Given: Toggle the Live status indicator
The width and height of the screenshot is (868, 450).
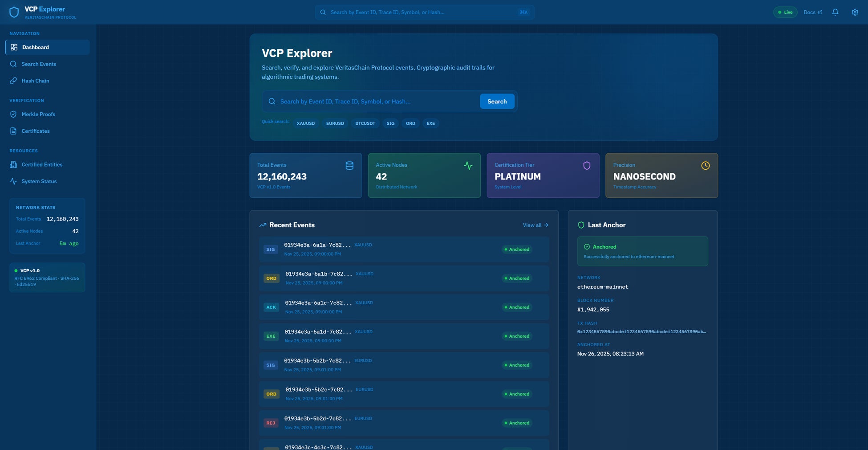Looking at the screenshot, I should coord(785,12).
